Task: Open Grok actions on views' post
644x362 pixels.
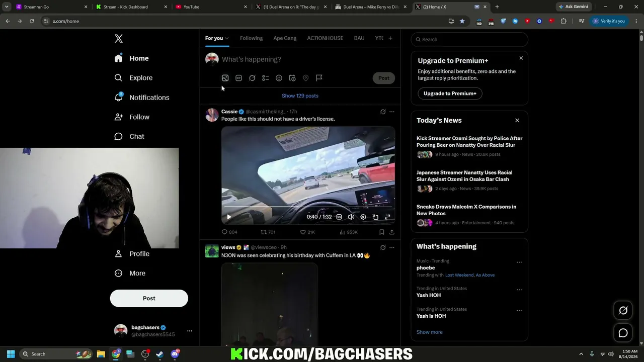Action: pyautogui.click(x=383, y=247)
